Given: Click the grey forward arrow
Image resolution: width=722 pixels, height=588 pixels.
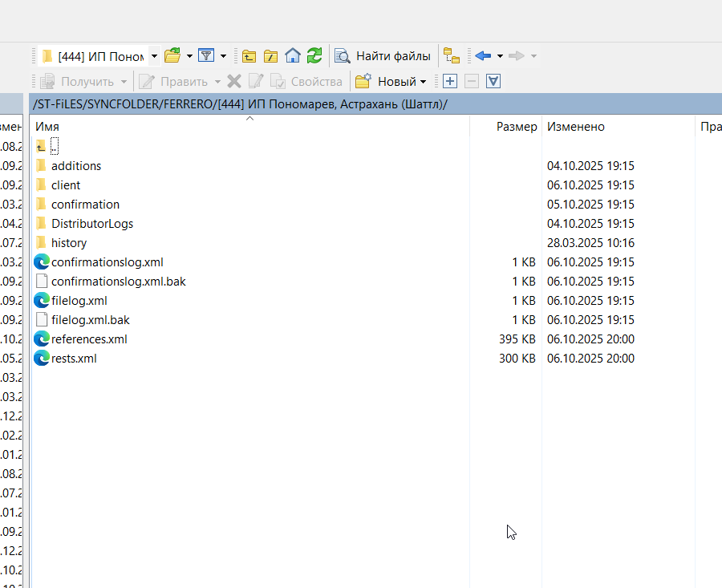Looking at the screenshot, I should [x=517, y=55].
